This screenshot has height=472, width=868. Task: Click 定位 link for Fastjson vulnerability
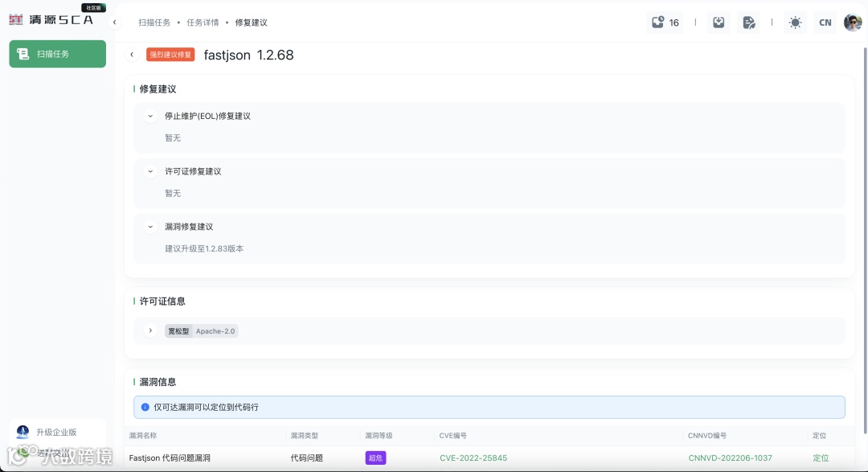coord(821,458)
